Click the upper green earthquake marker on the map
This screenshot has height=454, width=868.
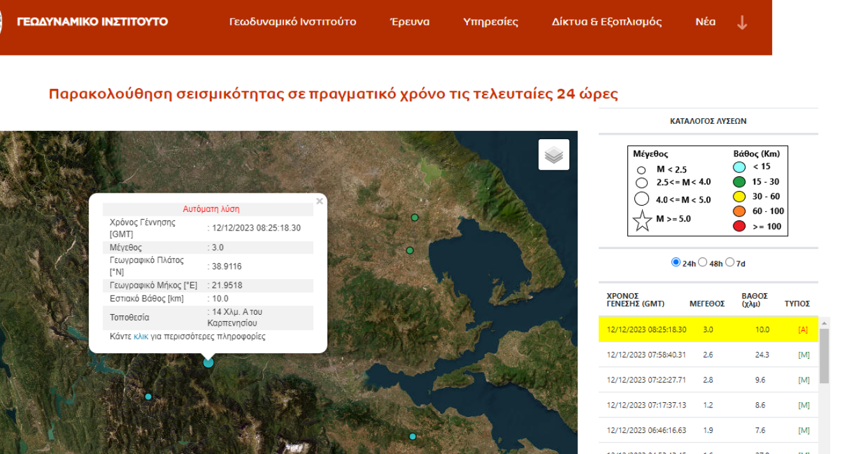click(x=414, y=218)
